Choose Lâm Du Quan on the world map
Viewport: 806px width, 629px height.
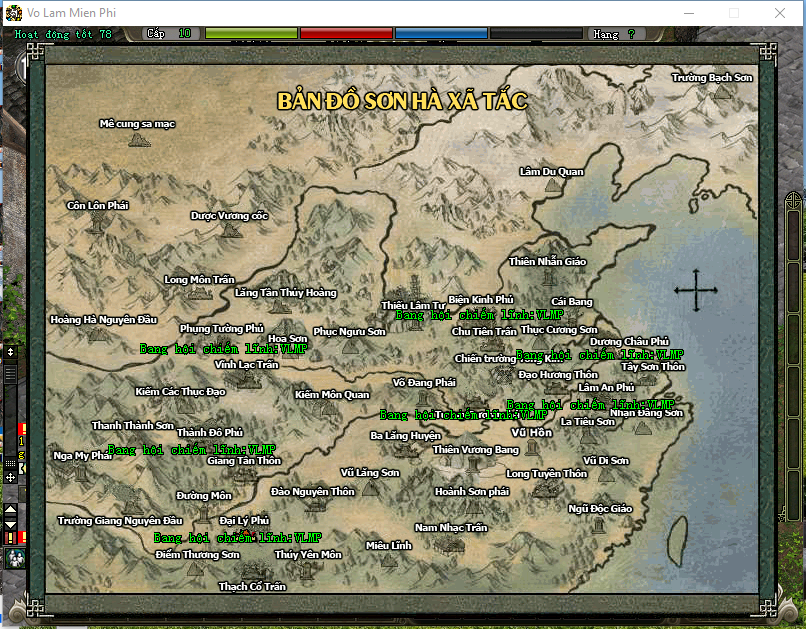point(551,171)
